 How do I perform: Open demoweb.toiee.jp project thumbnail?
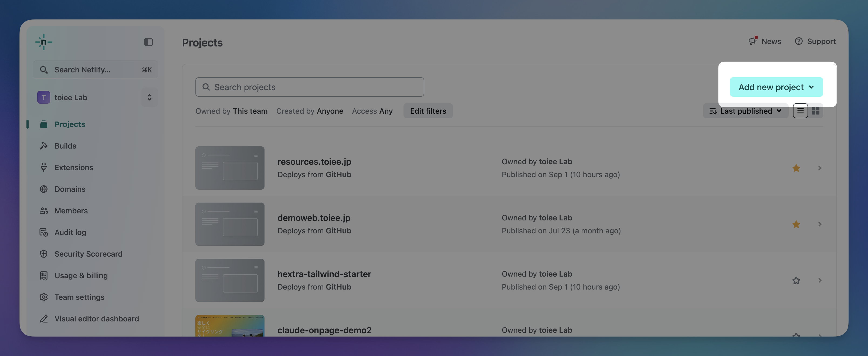coord(230,224)
